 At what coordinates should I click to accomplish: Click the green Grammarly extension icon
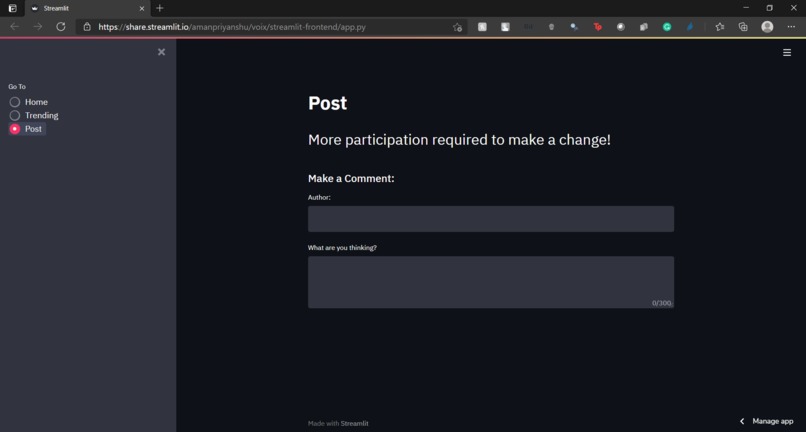[x=667, y=27]
